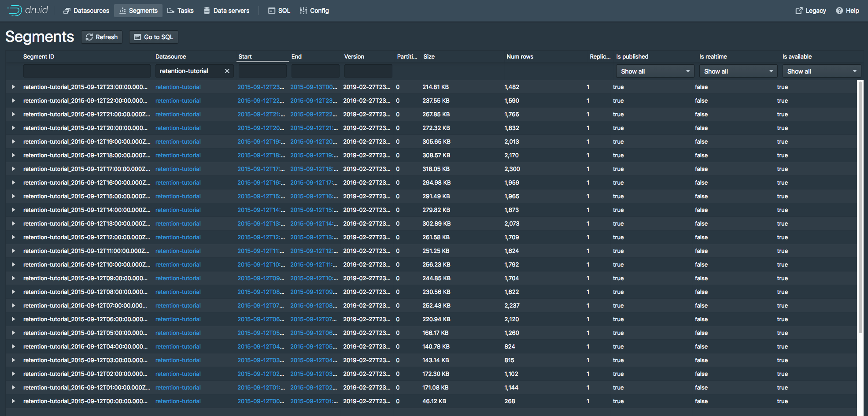Screen dimensions: 868x416
Task: Open the SQL query view
Action: point(279,11)
